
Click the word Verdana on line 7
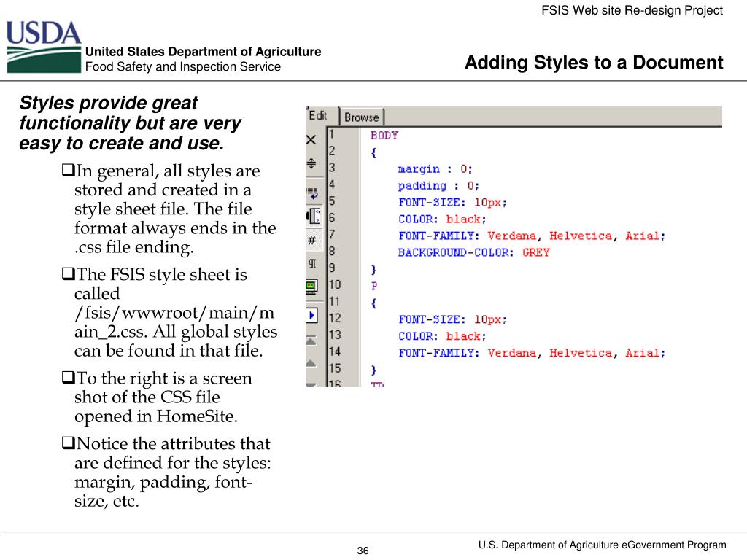[511, 236]
